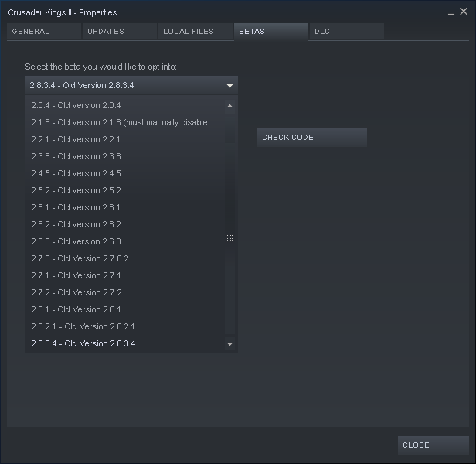Image resolution: width=476 pixels, height=464 pixels.
Task: Pick 2.3.6 - Old version 2.3.6
Action: click(x=125, y=156)
